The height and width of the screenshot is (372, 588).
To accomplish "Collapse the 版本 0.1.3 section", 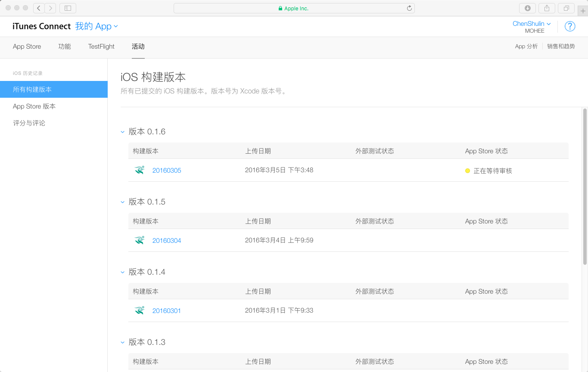I will tap(122, 342).
